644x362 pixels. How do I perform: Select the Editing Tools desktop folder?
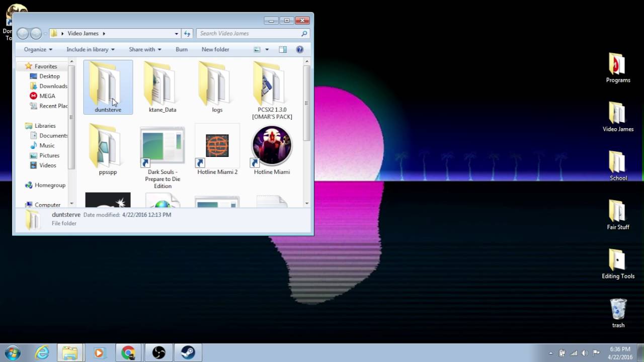(x=618, y=264)
